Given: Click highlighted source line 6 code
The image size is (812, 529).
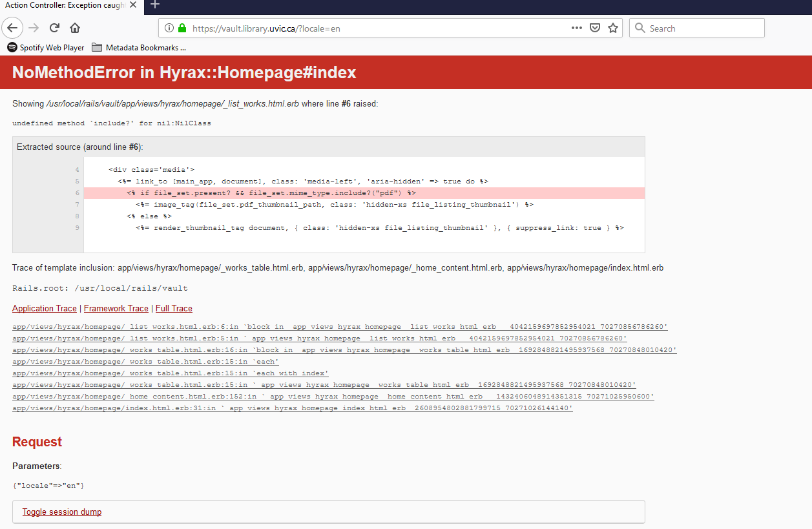Looking at the screenshot, I should tap(271, 193).
